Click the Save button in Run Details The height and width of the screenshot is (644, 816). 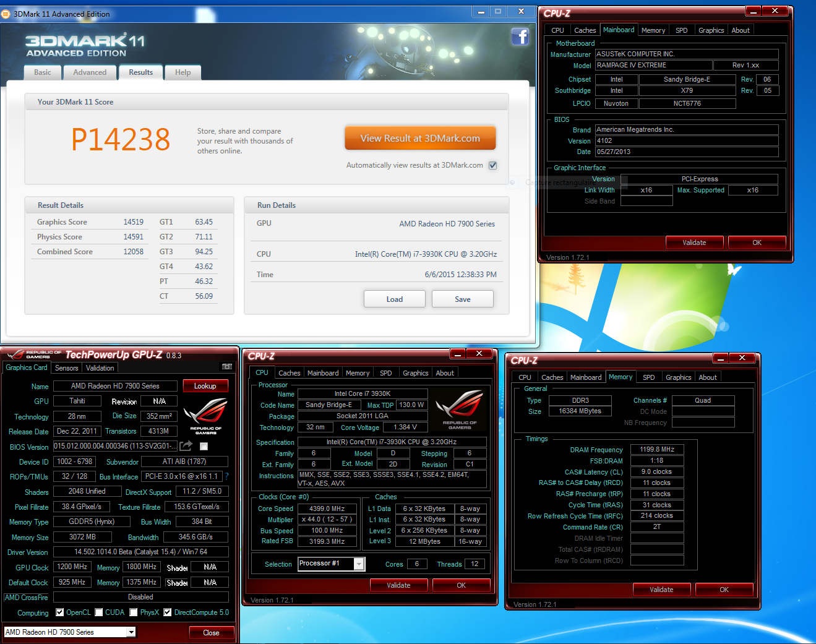click(463, 299)
